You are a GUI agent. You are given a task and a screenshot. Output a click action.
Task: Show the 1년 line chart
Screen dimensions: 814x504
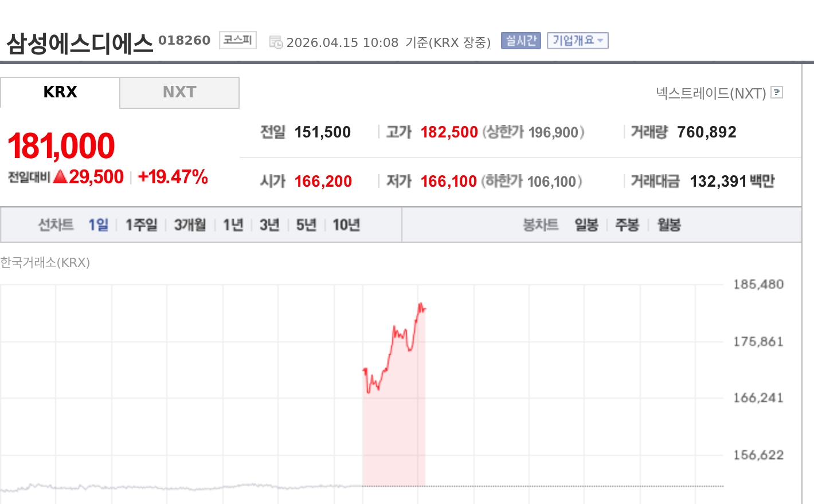(233, 225)
